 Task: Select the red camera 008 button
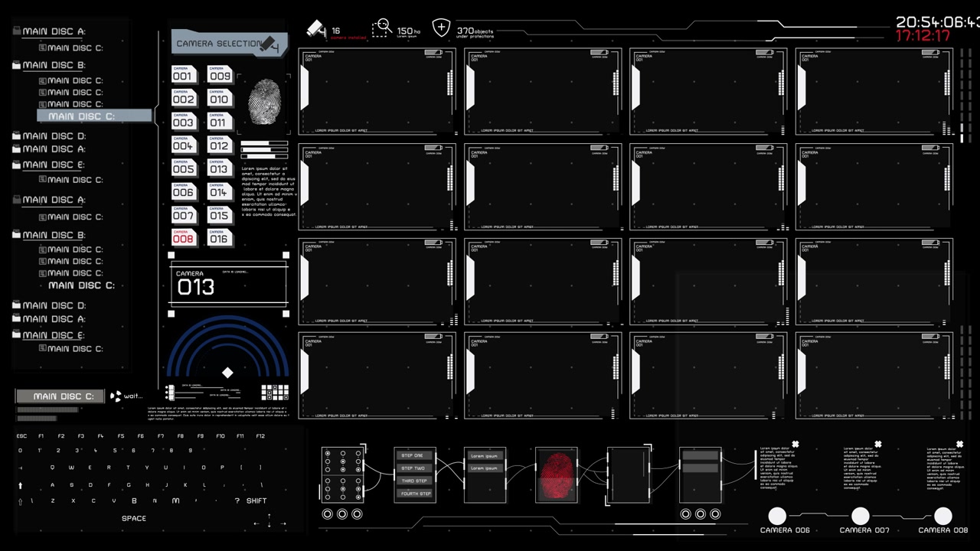pos(184,237)
